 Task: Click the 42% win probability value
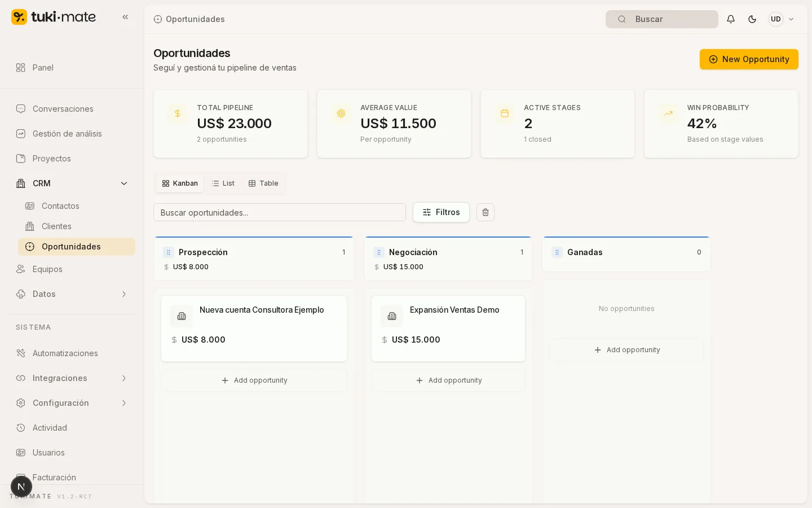coord(701,124)
